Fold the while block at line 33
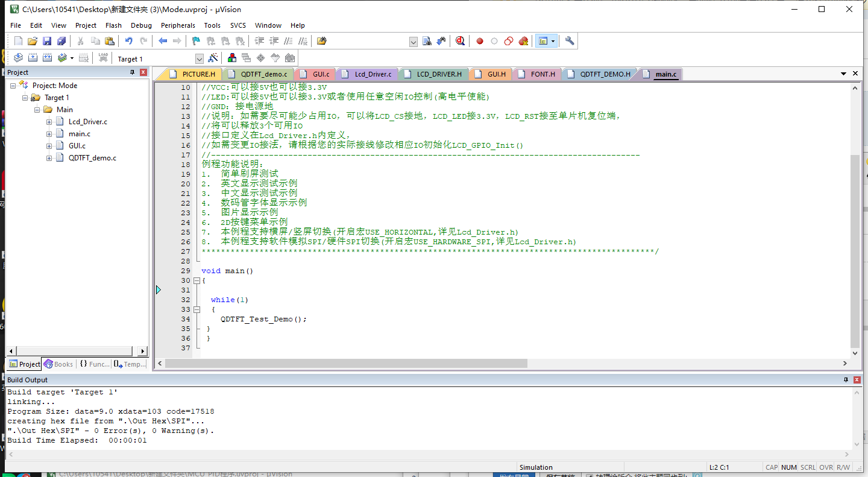This screenshot has width=868, height=477. [x=197, y=309]
